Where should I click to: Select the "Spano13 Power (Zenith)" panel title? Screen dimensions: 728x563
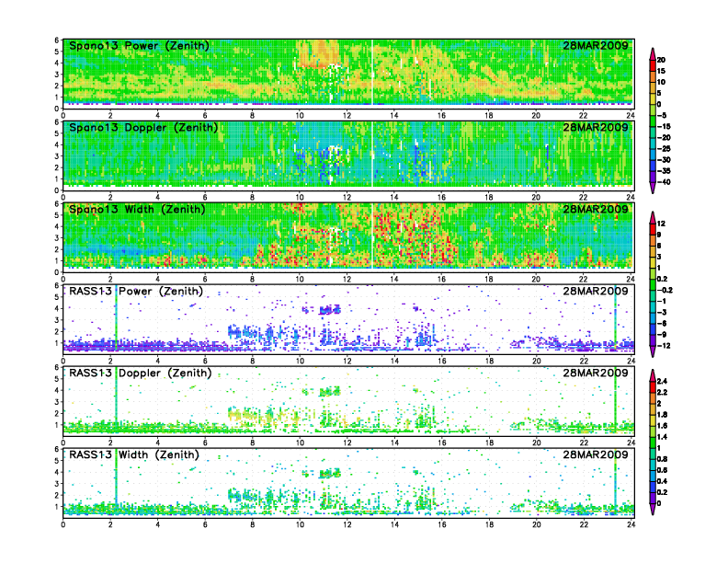click(139, 46)
